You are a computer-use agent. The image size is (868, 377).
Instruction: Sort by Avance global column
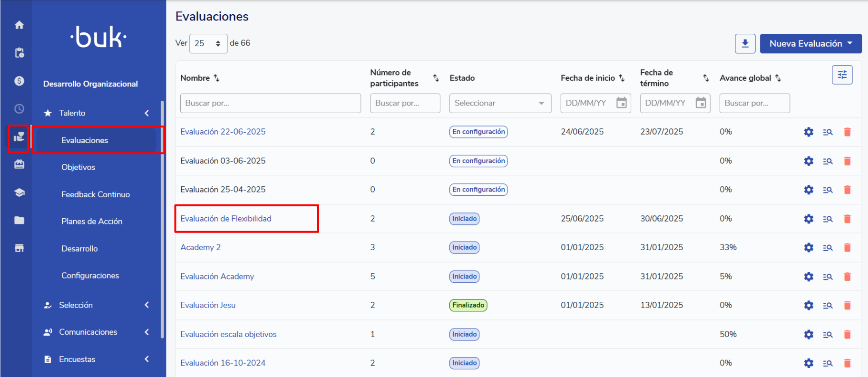(778, 78)
